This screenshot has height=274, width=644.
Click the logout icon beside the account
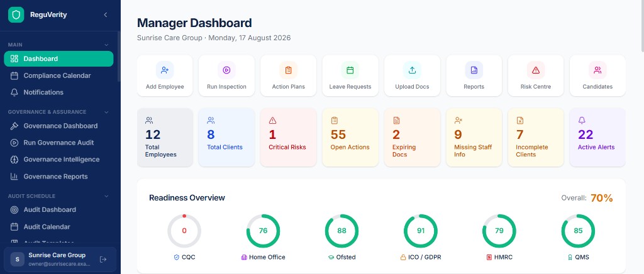point(103,260)
